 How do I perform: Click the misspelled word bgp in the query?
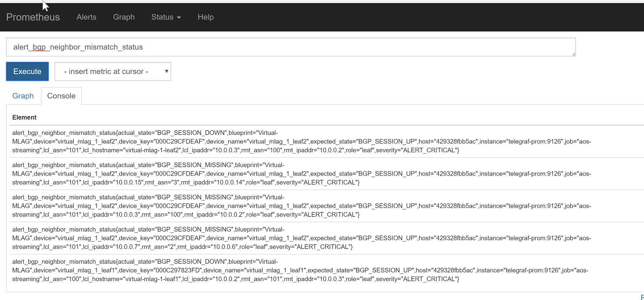[x=39, y=47]
